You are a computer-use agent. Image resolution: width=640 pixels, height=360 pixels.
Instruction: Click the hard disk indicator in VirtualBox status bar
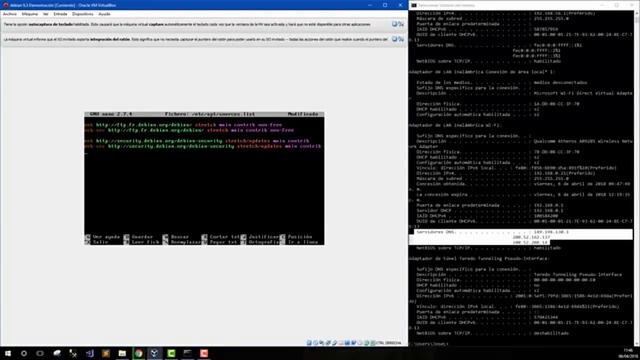coord(309,343)
